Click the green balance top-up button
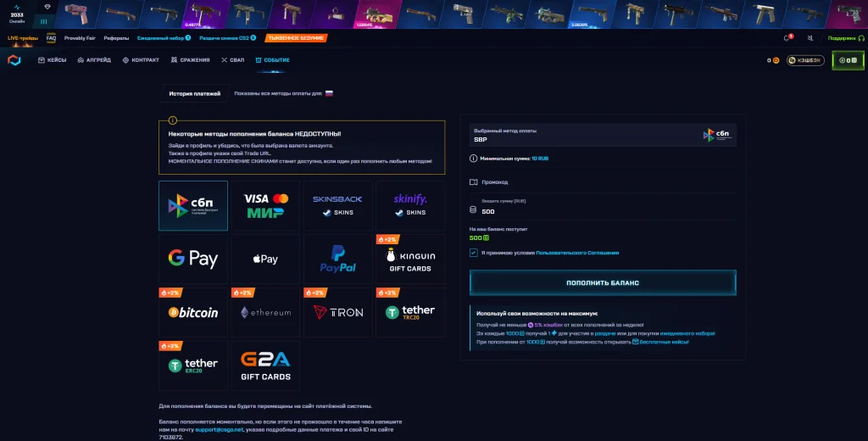 click(848, 60)
